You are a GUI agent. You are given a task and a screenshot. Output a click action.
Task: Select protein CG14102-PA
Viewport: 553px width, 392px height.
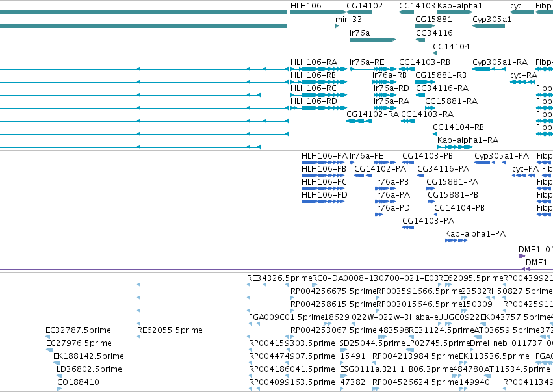tap(380, 169)
